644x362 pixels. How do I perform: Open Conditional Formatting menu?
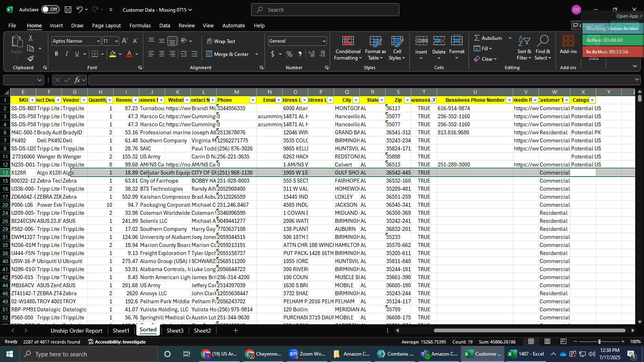348,48
